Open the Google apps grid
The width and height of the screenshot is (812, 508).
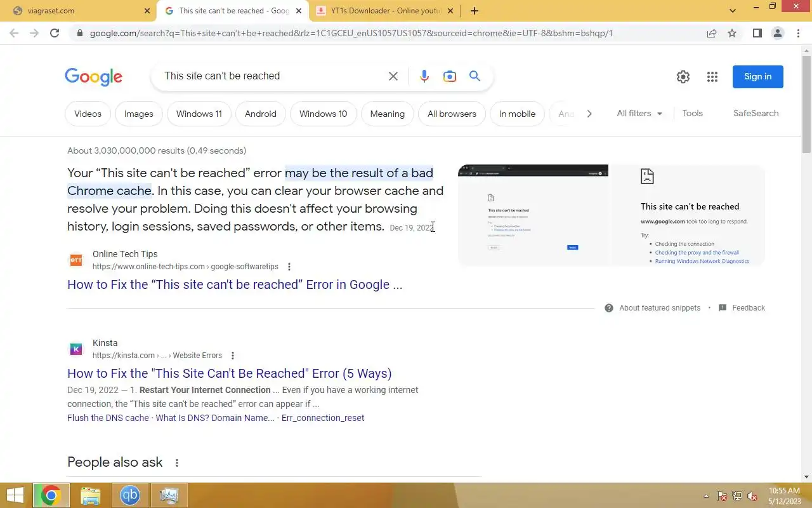pyautogui.click(x=712, y=77)
